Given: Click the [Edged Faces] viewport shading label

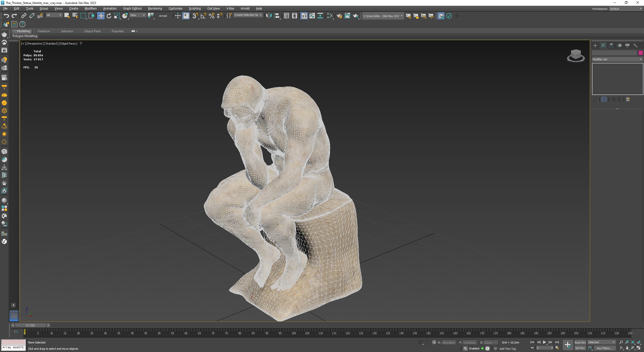Looking at the screenshot, I should pos(68,43).
